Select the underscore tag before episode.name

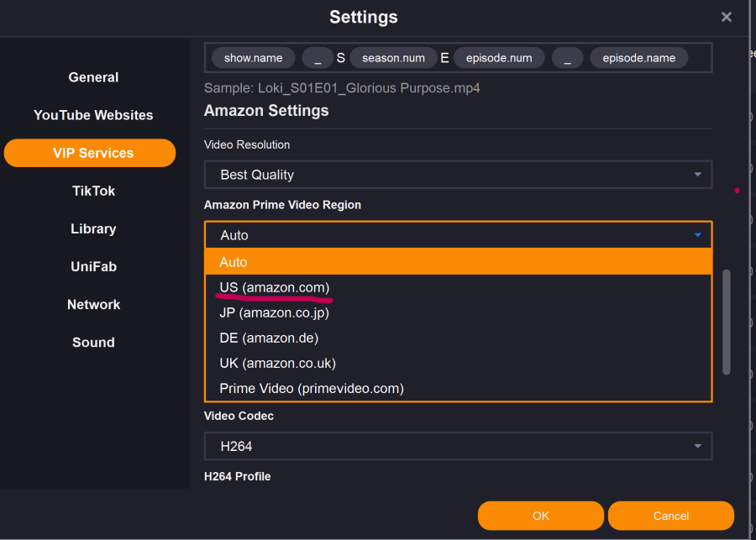pos(568,58)
